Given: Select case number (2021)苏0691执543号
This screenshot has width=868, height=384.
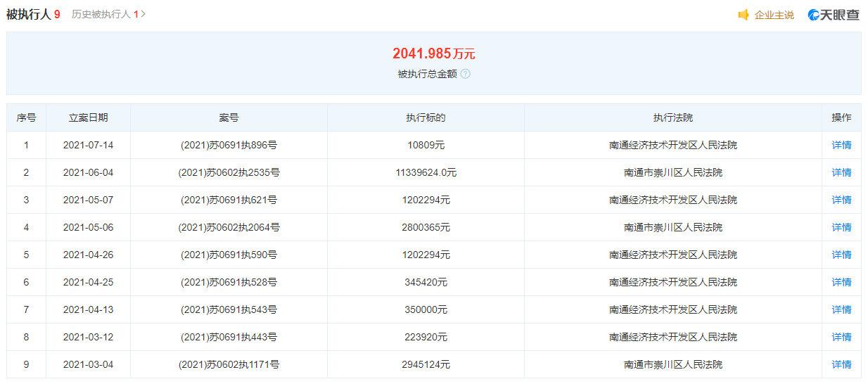Looking at the screenshot, I should [x=229, y=309].
